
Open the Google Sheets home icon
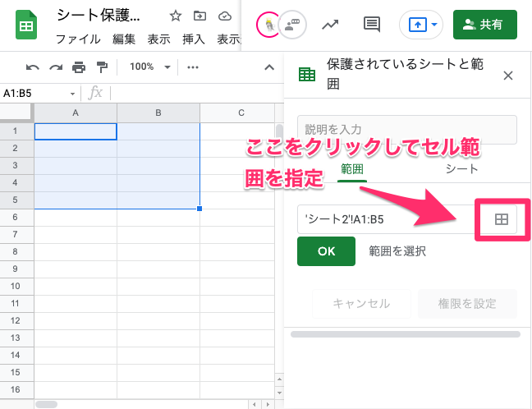27,25
